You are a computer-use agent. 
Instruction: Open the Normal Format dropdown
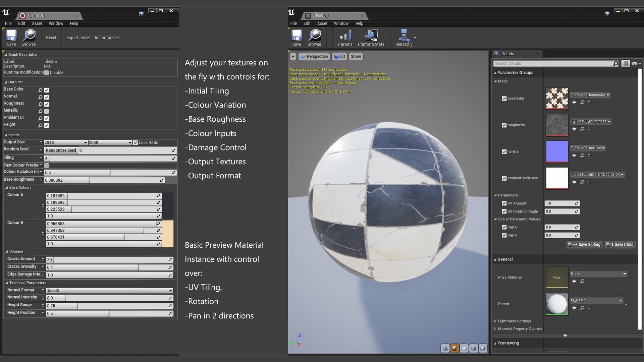point(109,290)
